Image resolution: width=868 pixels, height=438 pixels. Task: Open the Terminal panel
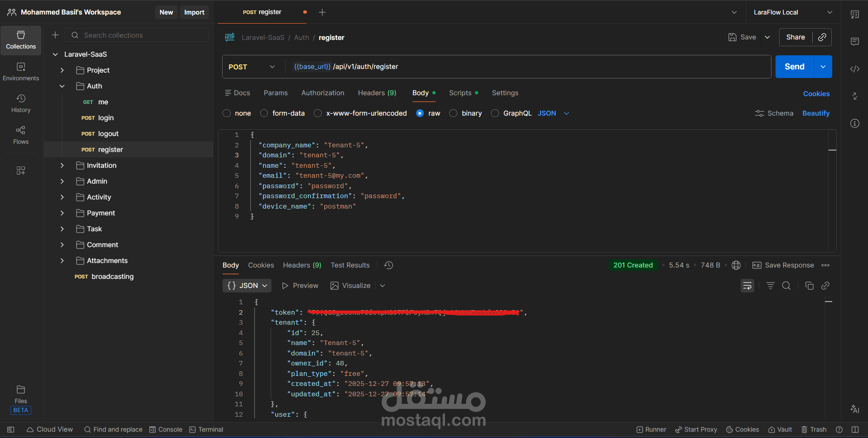[x=206, y=429]
